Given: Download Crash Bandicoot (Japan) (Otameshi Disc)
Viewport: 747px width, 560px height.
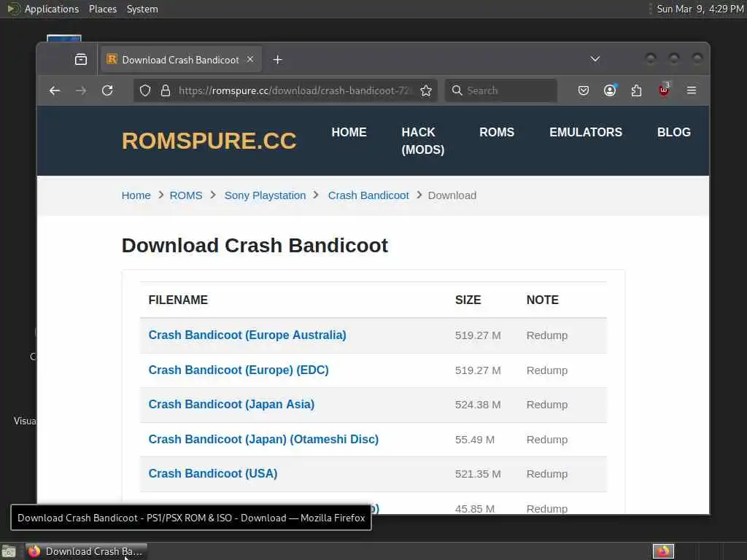Looking at the screenshot, I should click(263, 439).
